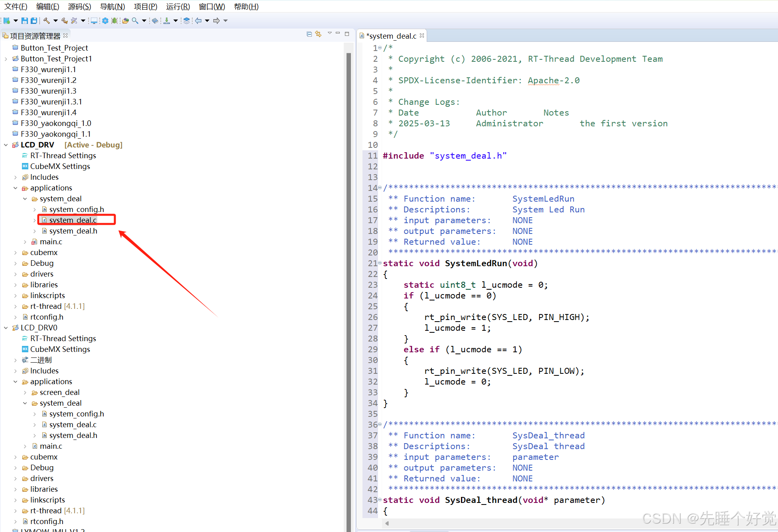Click the Download program icon

pos(167,21)
